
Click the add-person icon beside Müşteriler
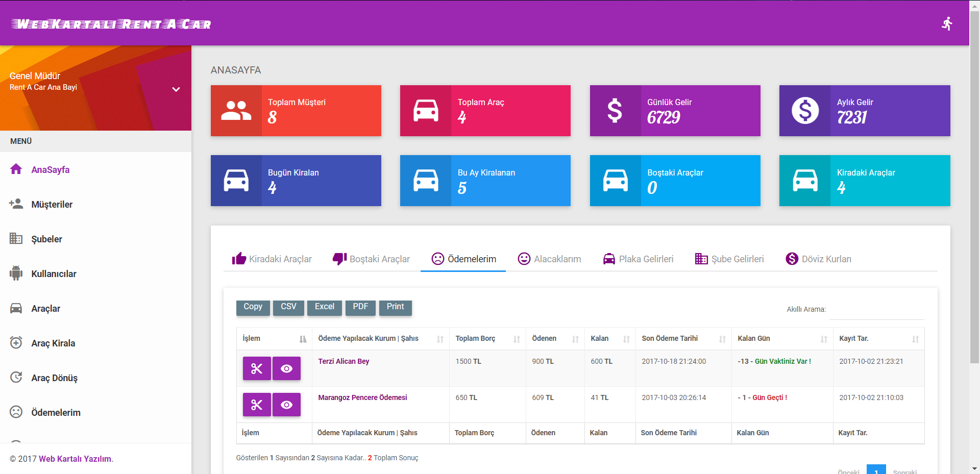(x=16, y=204)
